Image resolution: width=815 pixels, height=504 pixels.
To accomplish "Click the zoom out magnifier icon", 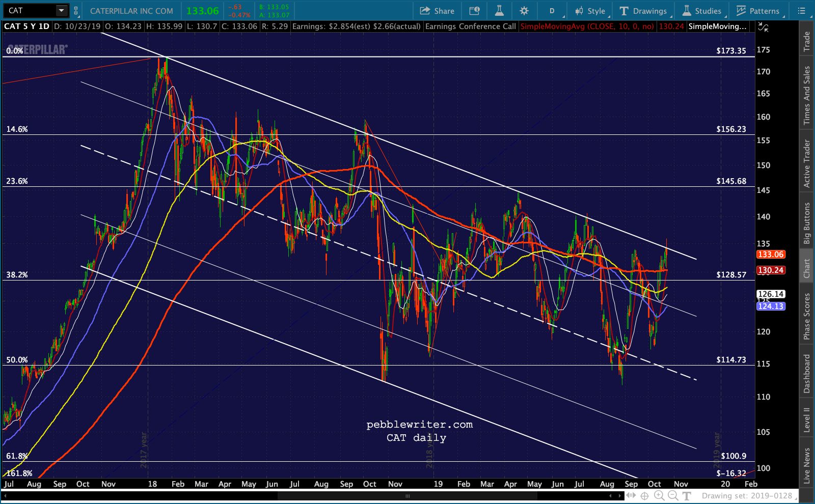I will [x=673, y=496].
